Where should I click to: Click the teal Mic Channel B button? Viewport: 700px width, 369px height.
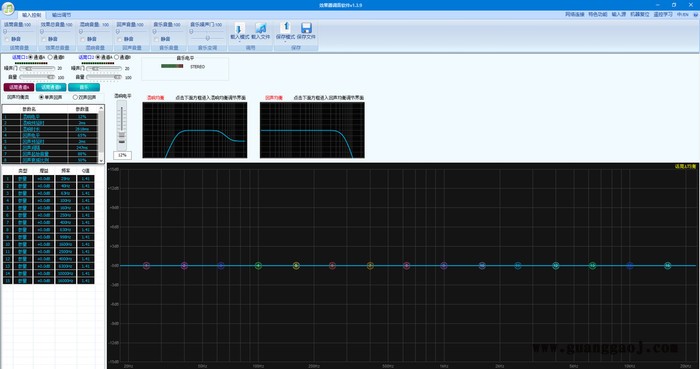[51, 87]
